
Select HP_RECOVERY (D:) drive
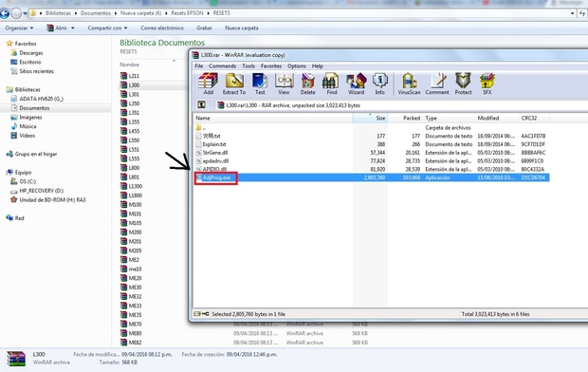(37, 191)
